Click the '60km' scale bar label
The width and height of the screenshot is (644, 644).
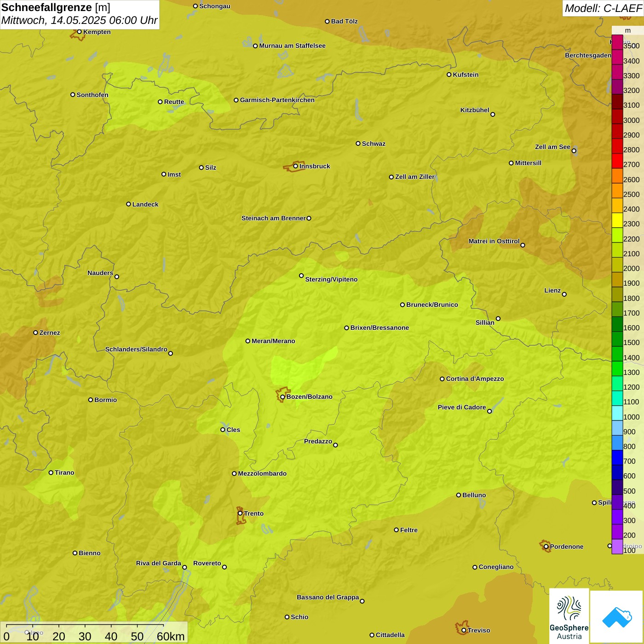tap(171, 637)
